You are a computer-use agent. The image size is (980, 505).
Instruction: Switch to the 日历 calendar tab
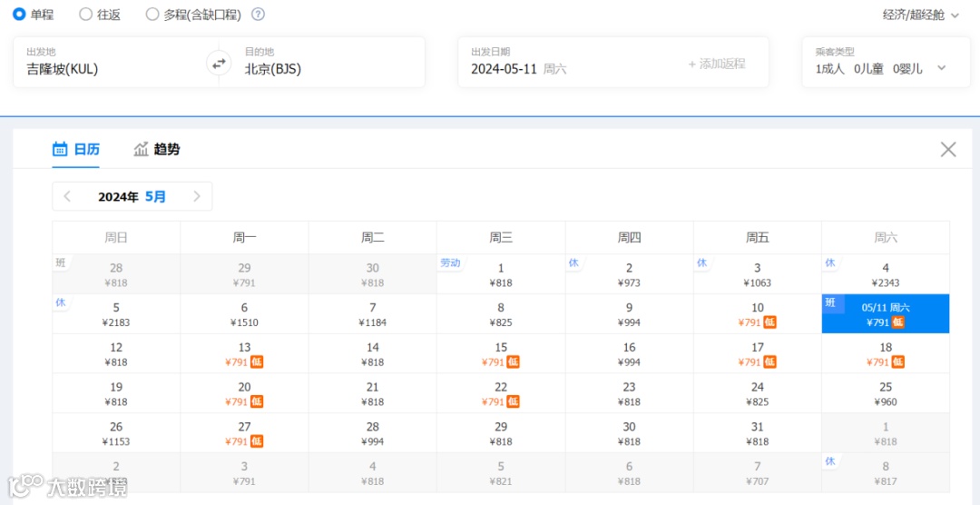[x=75, y=150]
